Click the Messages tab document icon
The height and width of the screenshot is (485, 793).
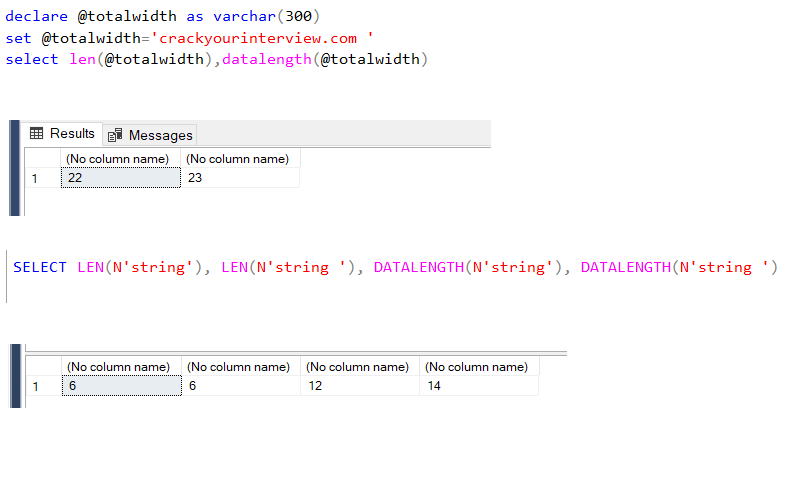[115, 135]
